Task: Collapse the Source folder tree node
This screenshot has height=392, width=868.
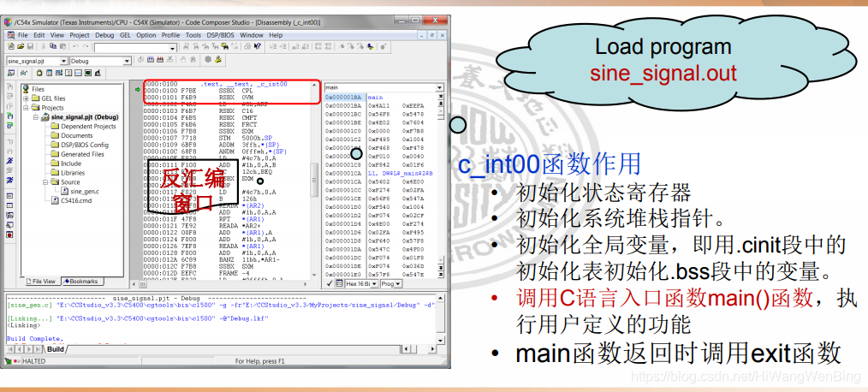Action: click(x=46, y=182)
